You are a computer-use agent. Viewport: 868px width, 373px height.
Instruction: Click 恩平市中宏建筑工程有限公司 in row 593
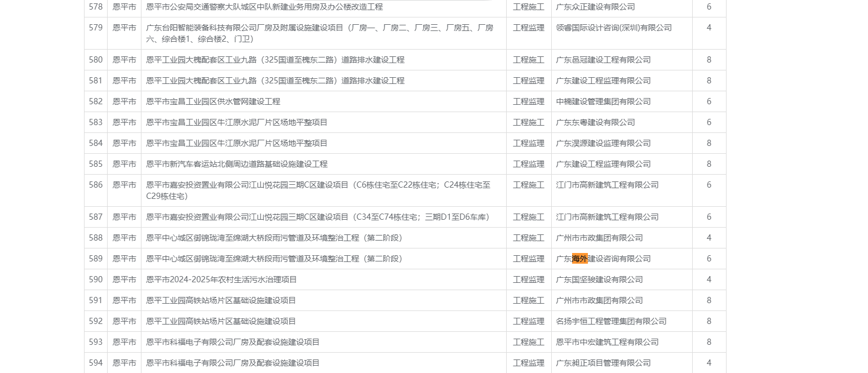607,342
